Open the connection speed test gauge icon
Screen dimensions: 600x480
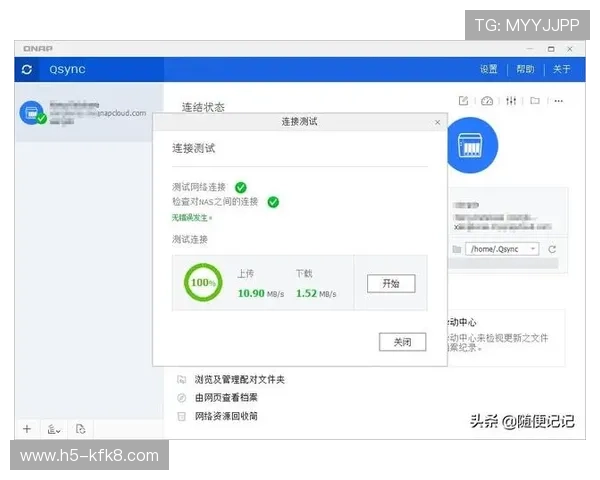coord(487,101)
